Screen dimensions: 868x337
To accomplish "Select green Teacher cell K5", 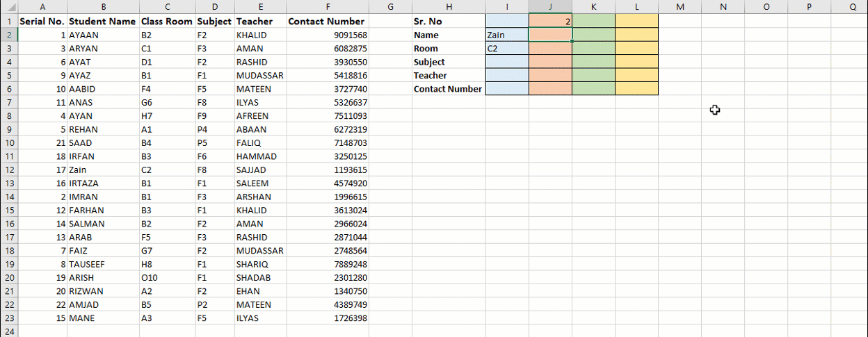I will pos(593,75).
